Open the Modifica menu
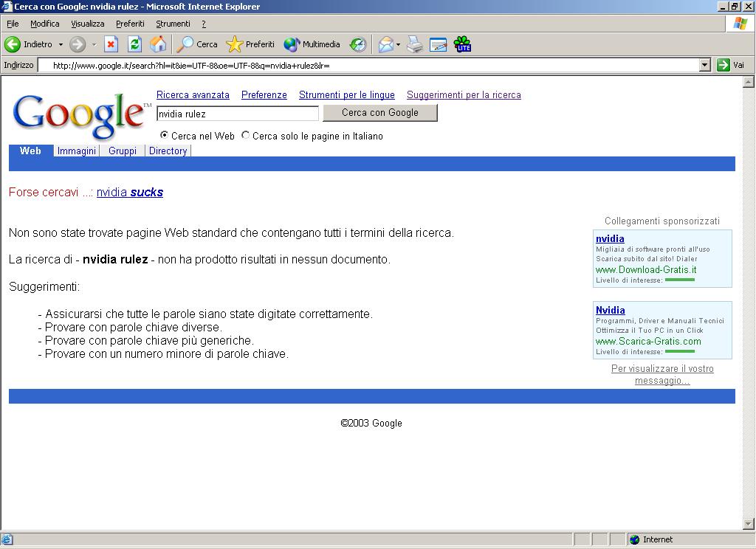 pyautogui.click(x=45, y=24)
